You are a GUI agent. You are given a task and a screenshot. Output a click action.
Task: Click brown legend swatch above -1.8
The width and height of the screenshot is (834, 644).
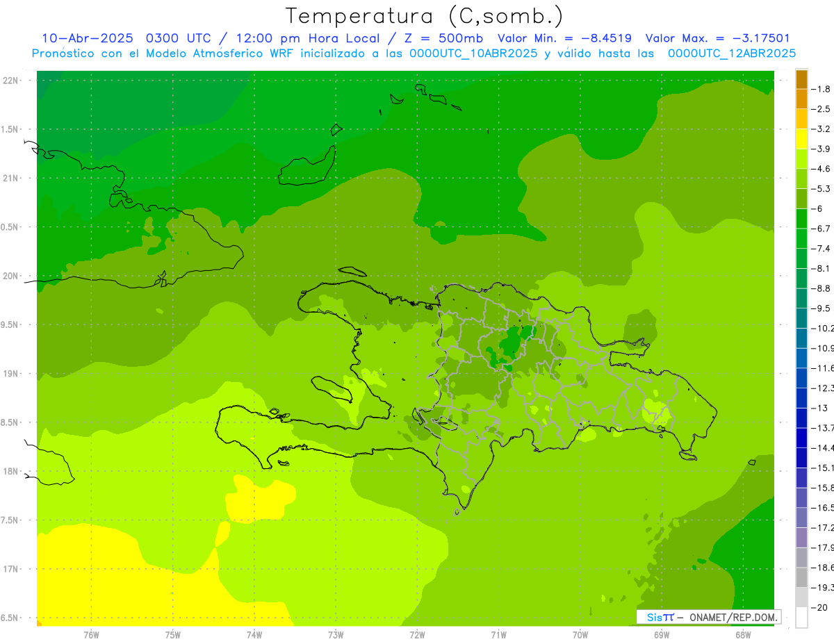point(801,79)
